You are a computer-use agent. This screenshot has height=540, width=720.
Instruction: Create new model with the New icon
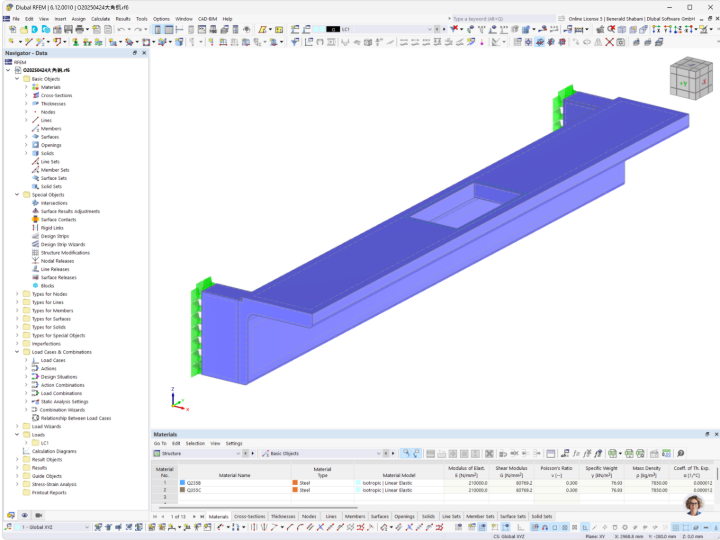[x=12, y=29]
